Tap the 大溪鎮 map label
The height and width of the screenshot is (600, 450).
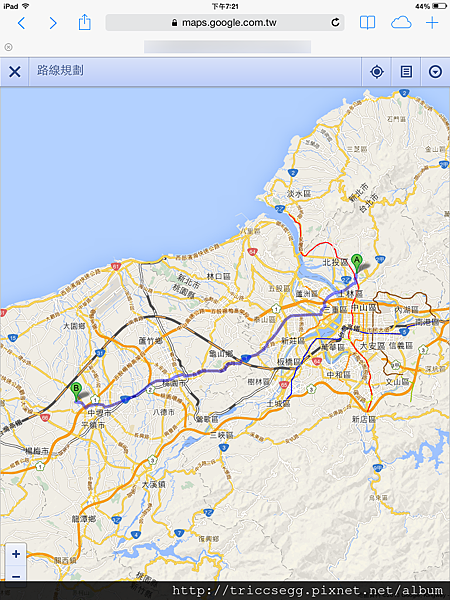[153, 484]
